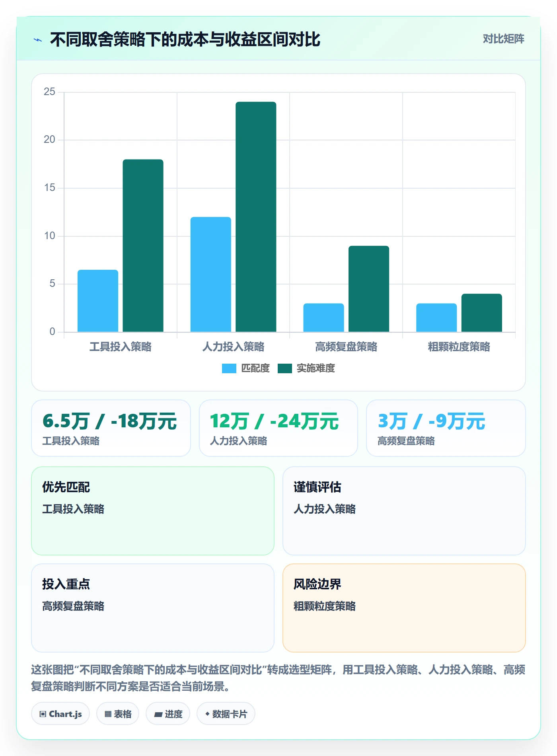Open the 谨慎评估 matrix card
Image resolution: width=557 pixels, height=756 pixels.
[x=404, y=511]
